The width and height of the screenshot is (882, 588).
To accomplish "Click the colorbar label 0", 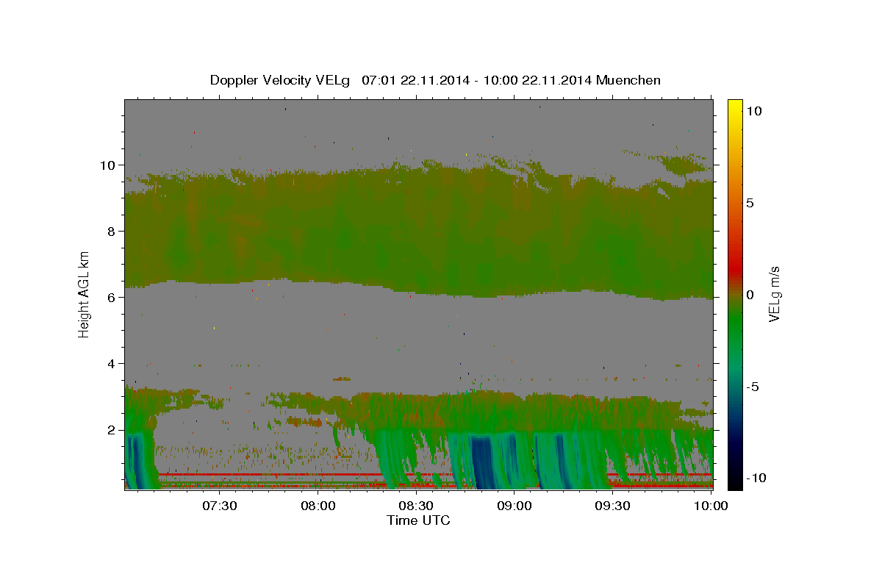I will coord(751,295).
